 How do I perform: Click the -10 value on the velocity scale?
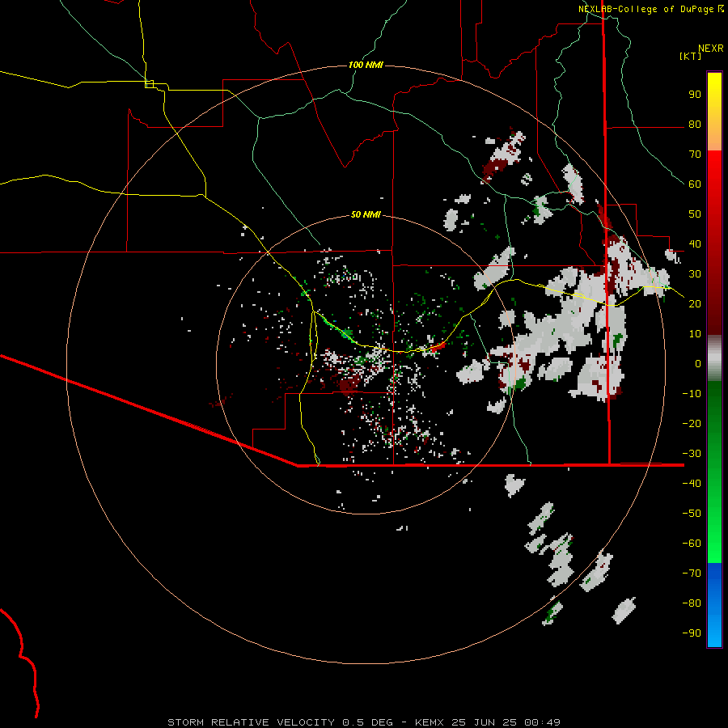tap(692, 394)
